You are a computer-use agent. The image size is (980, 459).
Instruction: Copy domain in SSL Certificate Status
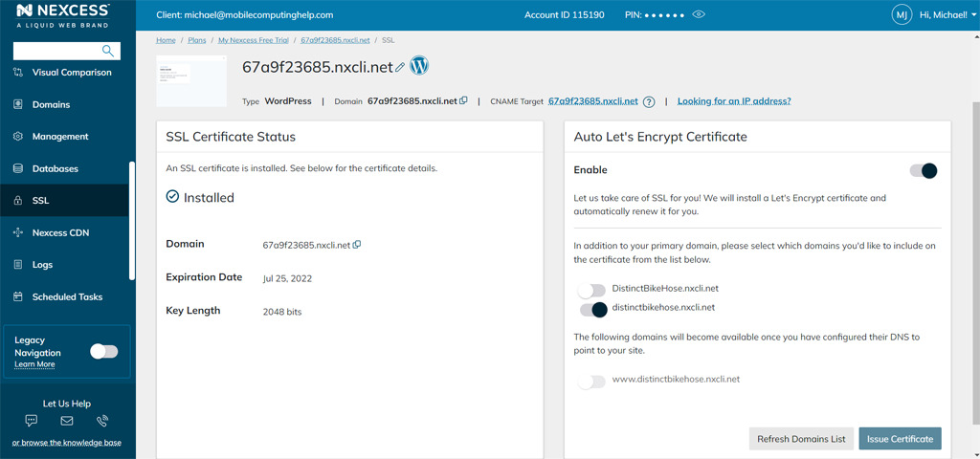click(x=357, y=245)
